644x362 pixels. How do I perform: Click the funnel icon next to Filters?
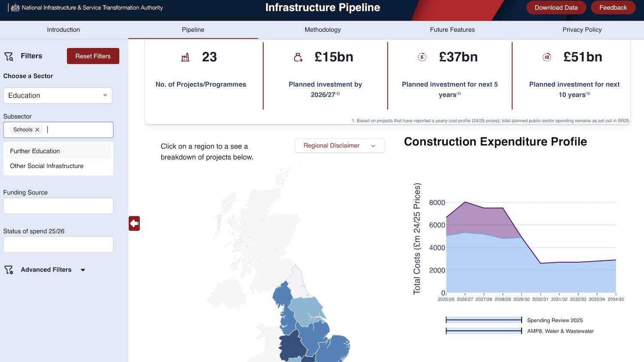[9, 56]
